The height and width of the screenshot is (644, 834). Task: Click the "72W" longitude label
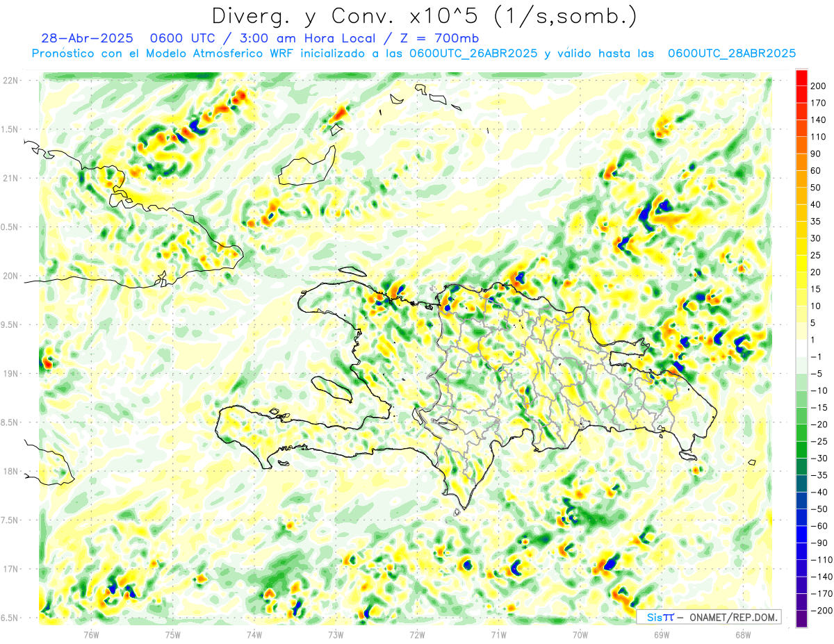click(417, 634)
